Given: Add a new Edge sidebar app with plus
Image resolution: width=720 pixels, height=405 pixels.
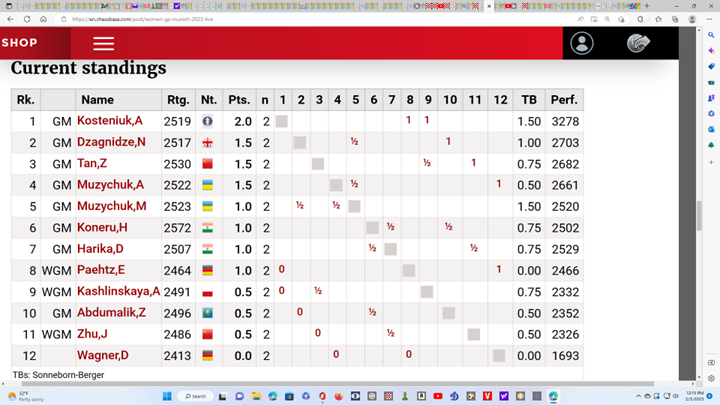Looking at the screenshot, I should coord(711,162).
